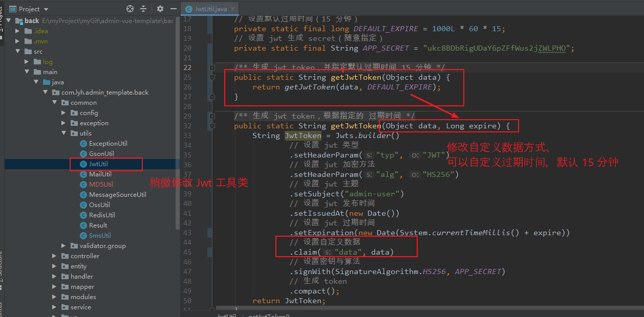644x317 pixels.
Task: Expand the folded doc comment at line 22
Action: coord(212,67)
